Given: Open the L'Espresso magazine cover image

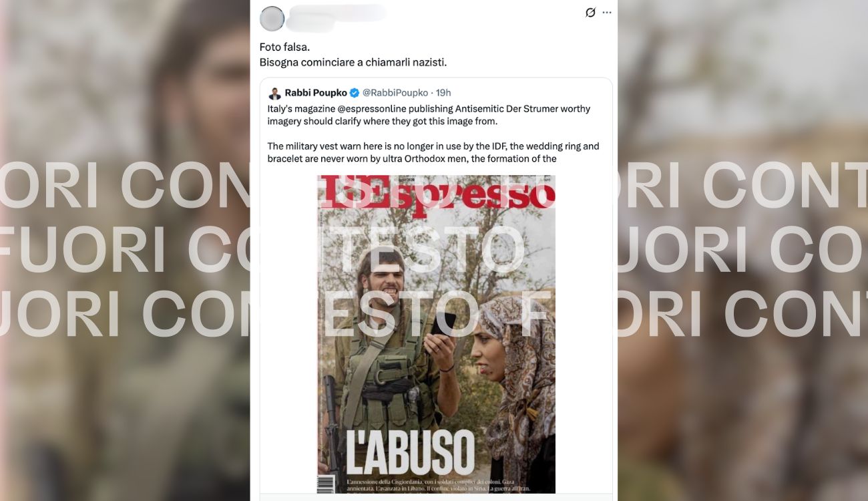Looking at the screenshot, I should click(x=436, y=334).
